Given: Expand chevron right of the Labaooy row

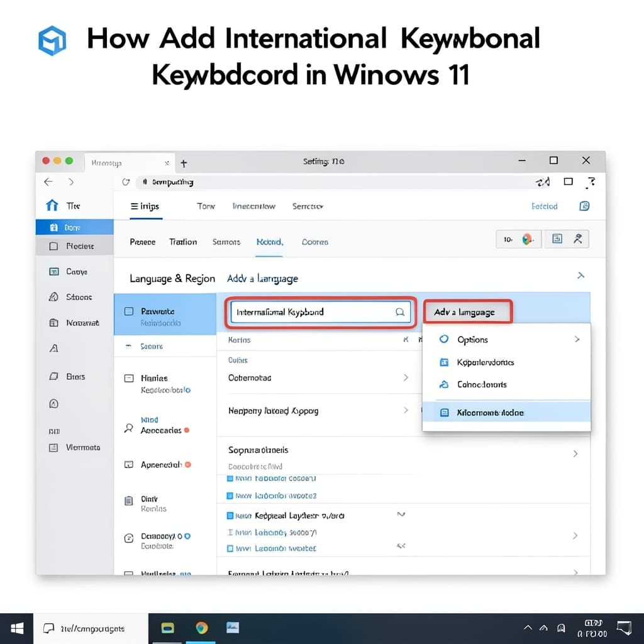Looking at the screenshot, I should click(575, 536).
